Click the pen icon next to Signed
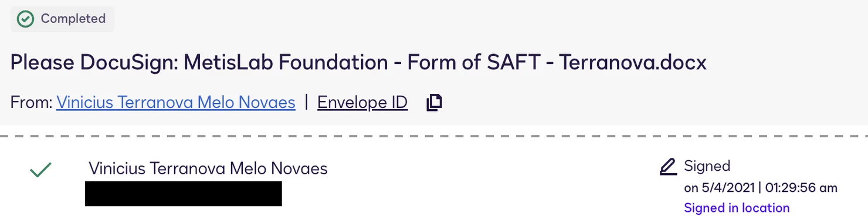Image resolution: width=868 pixels, height=223 pixels. 668,167
